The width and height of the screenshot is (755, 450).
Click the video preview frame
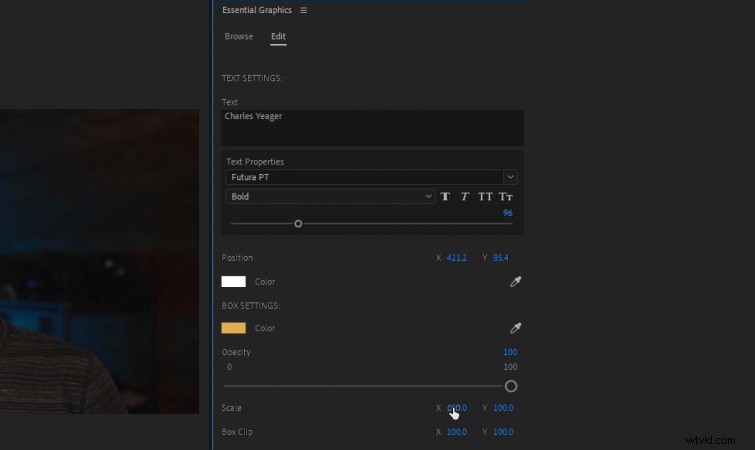[x=100, y=261]
